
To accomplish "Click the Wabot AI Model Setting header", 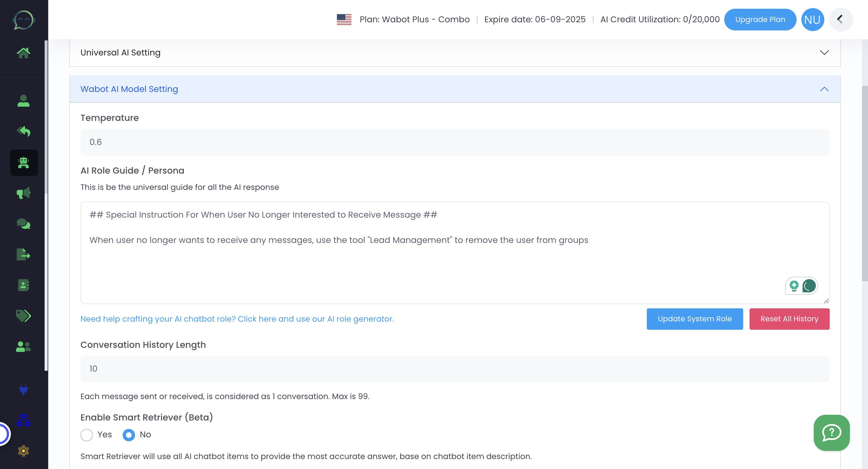I will (129, 89).
